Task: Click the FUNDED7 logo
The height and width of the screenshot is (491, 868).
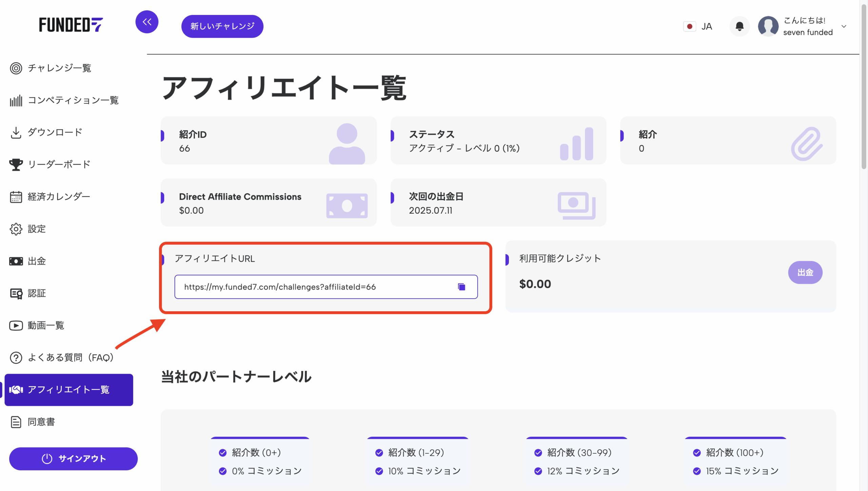Action: pyautogui.click(x=71, y=25)
